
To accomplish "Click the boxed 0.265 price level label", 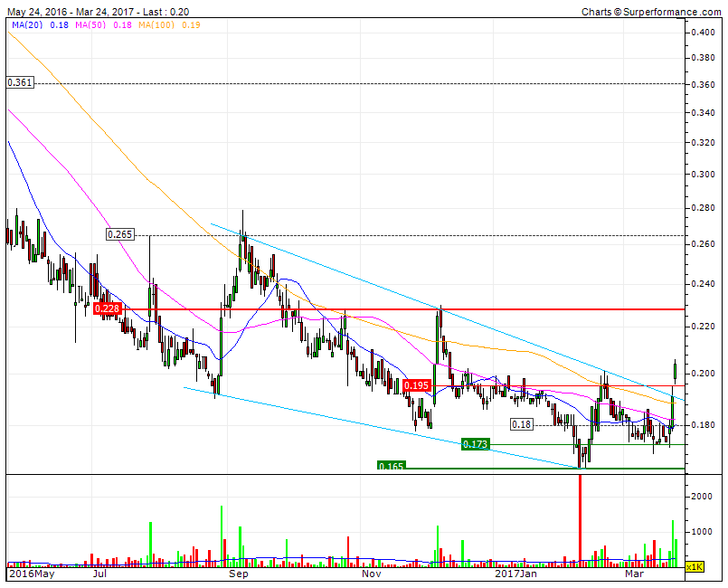I will [x=119, y=234].
